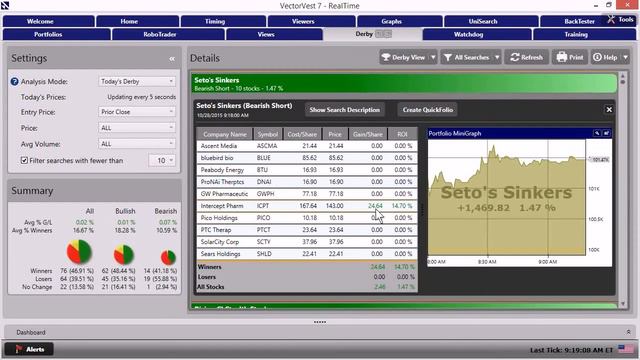Click the Help info button

pos(605,58)
